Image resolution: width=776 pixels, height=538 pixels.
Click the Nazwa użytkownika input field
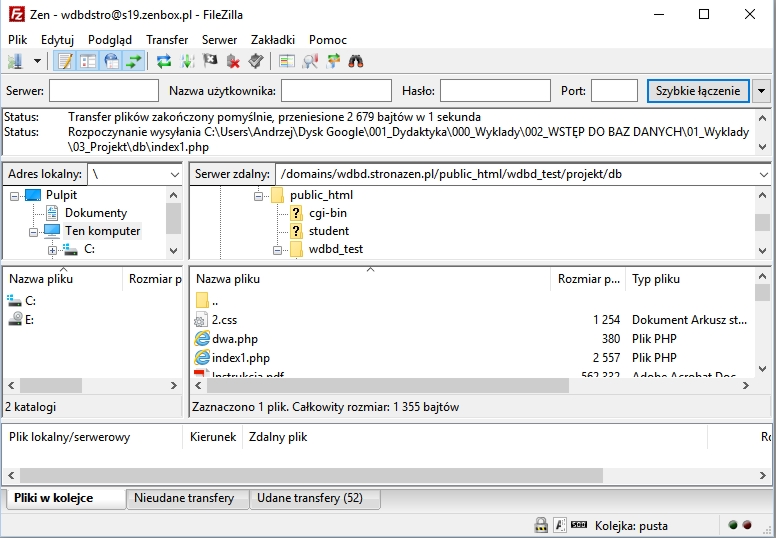point(337,91)
